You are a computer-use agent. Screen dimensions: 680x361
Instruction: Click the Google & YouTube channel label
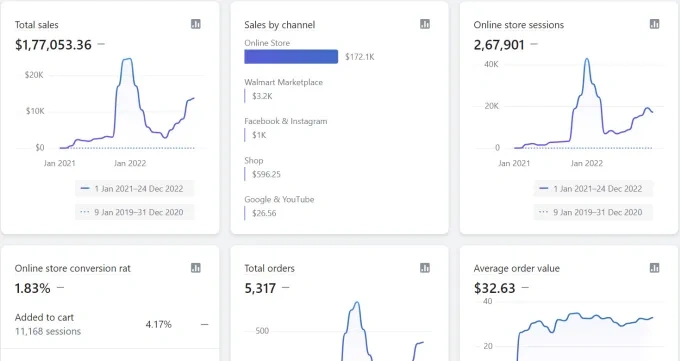point(279,200)
